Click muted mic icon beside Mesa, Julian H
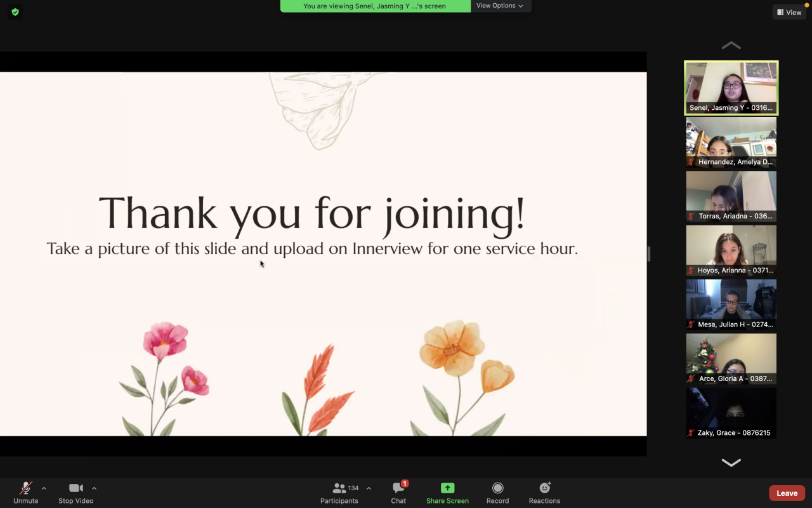Viewport: 812px width, 508px height. click(691, 324)
